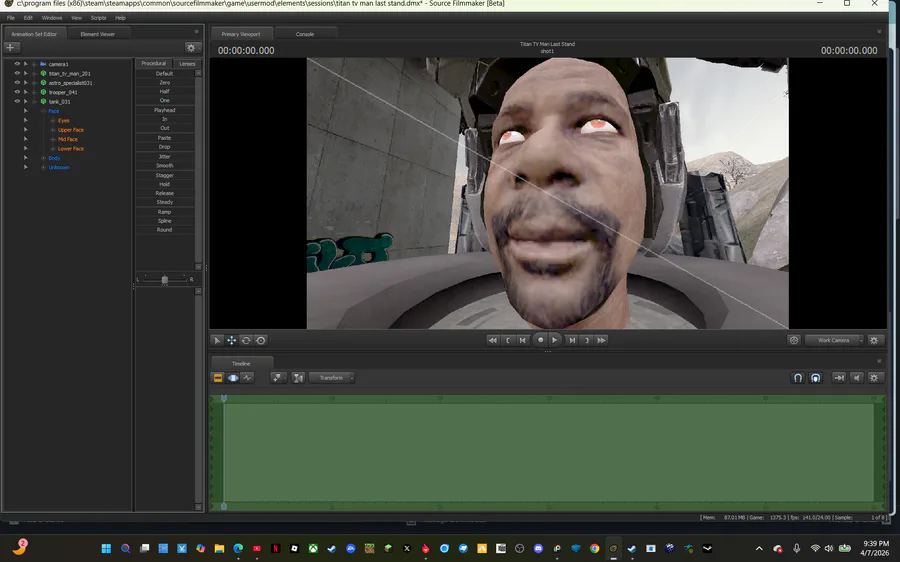Screen dimensions: 900x562
Task: Open the Transform dropdown in timeline
Action: 332,378
